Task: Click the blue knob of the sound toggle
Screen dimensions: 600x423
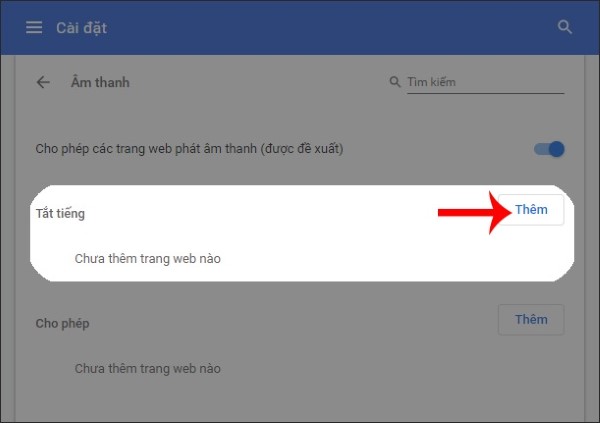Action: (557, 149)
